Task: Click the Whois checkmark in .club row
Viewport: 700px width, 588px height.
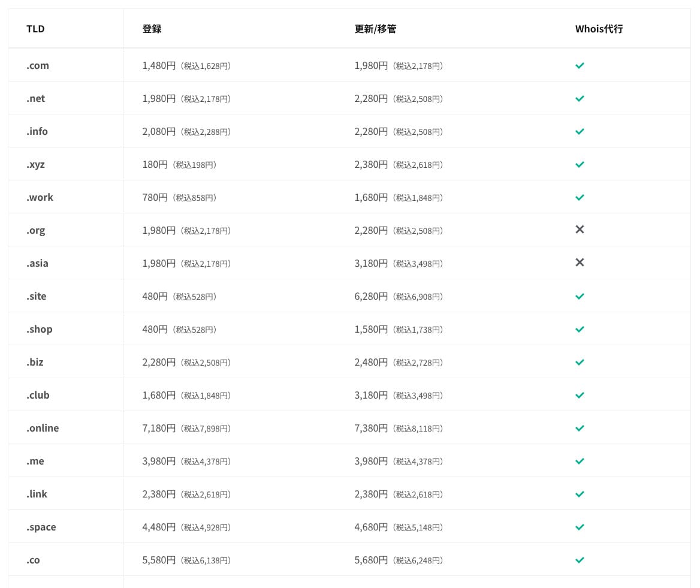Action: point(580,395)
